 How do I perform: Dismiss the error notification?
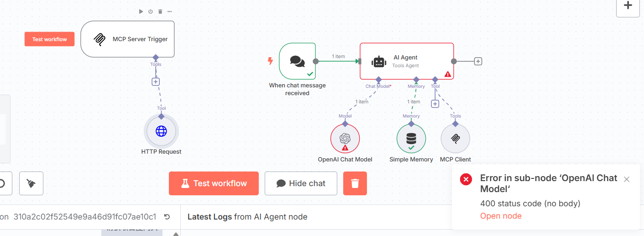click(627, 179)
